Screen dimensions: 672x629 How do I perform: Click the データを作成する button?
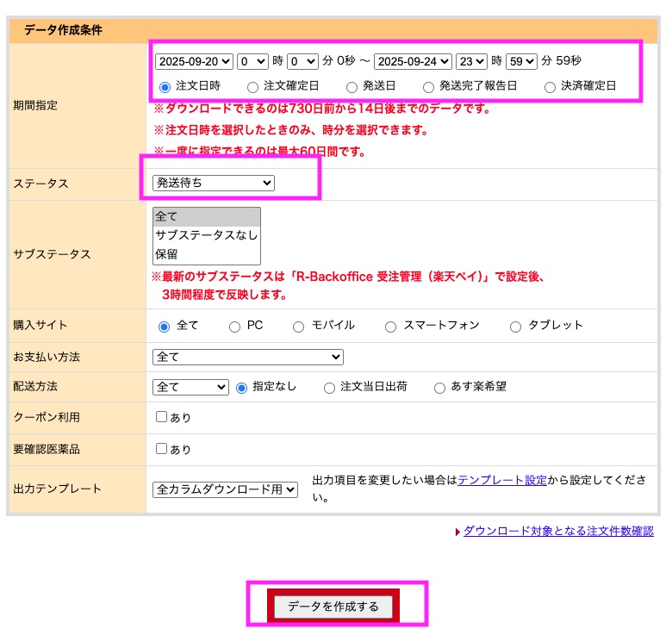333,607
